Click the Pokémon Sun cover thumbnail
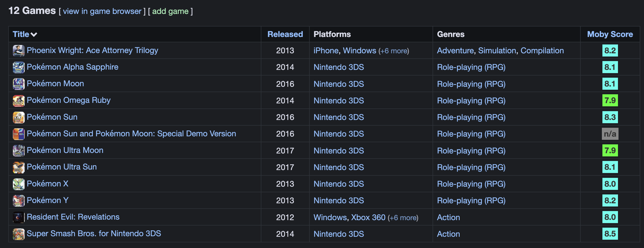This screenshot has height=248, width=644. point(19,117)
